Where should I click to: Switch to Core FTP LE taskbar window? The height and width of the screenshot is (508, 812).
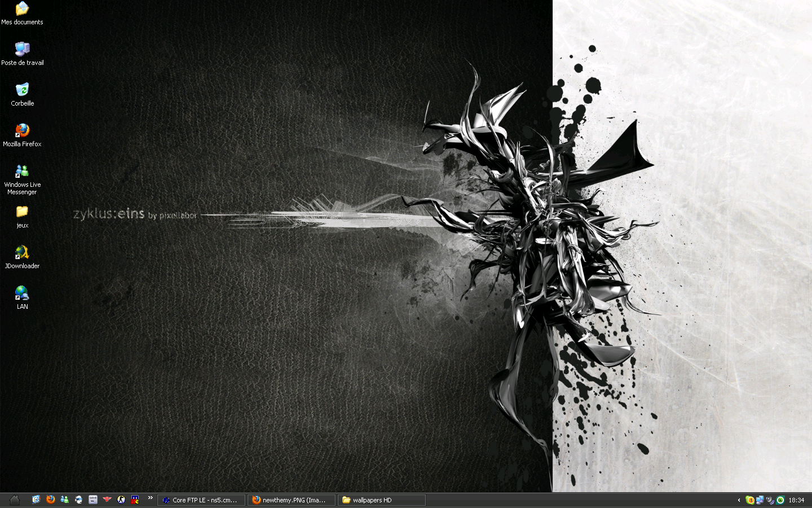[201, 500]
